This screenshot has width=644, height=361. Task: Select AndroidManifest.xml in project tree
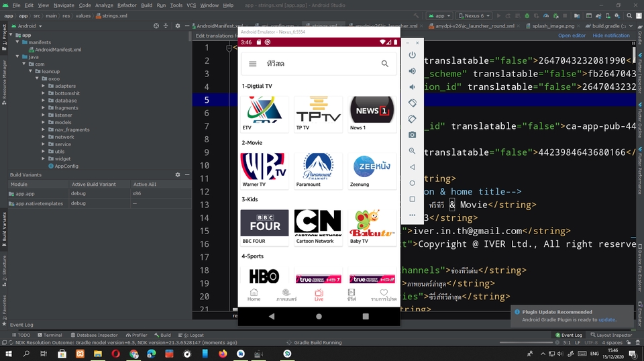coord(58,50)
